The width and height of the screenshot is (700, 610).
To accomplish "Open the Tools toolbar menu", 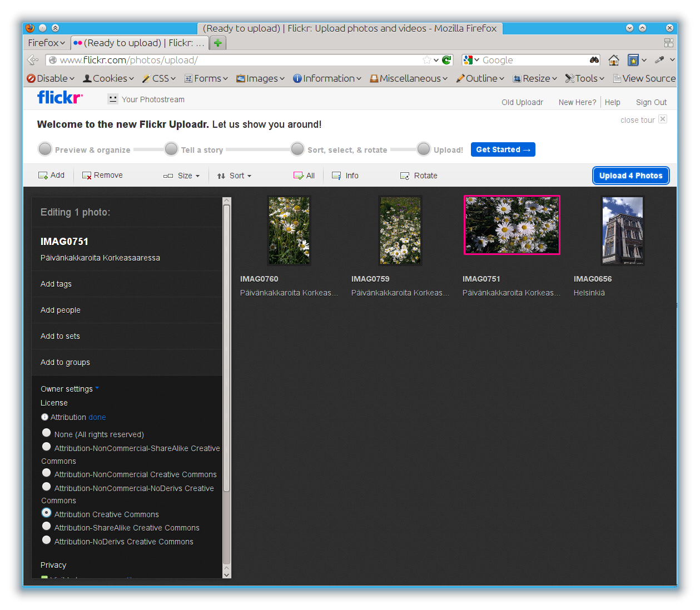I will click(585, 78).
